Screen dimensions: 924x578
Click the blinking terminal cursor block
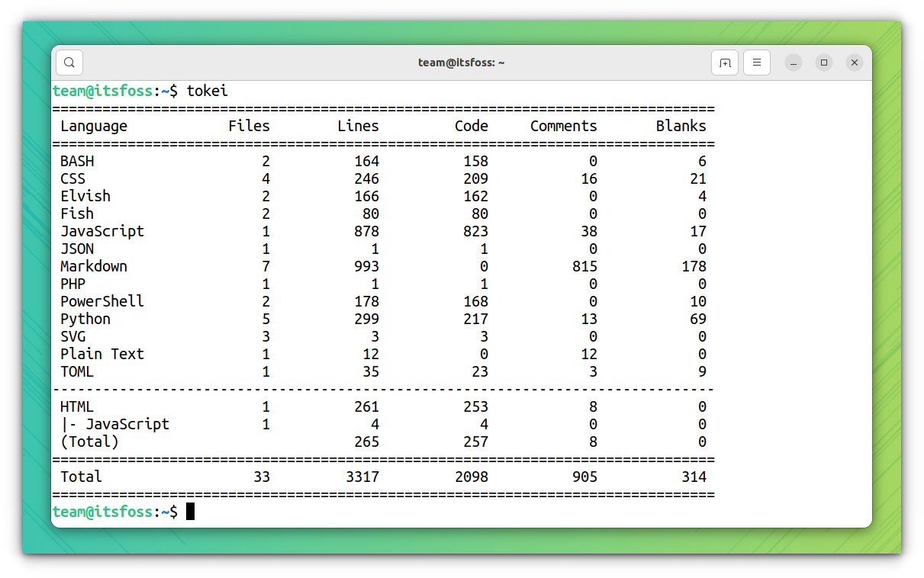188,512
